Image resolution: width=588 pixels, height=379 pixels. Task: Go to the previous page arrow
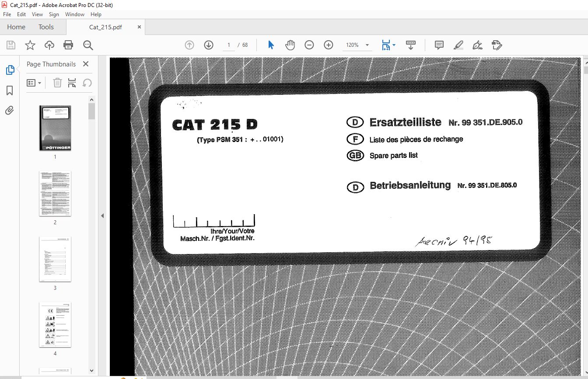click(189, 45)
